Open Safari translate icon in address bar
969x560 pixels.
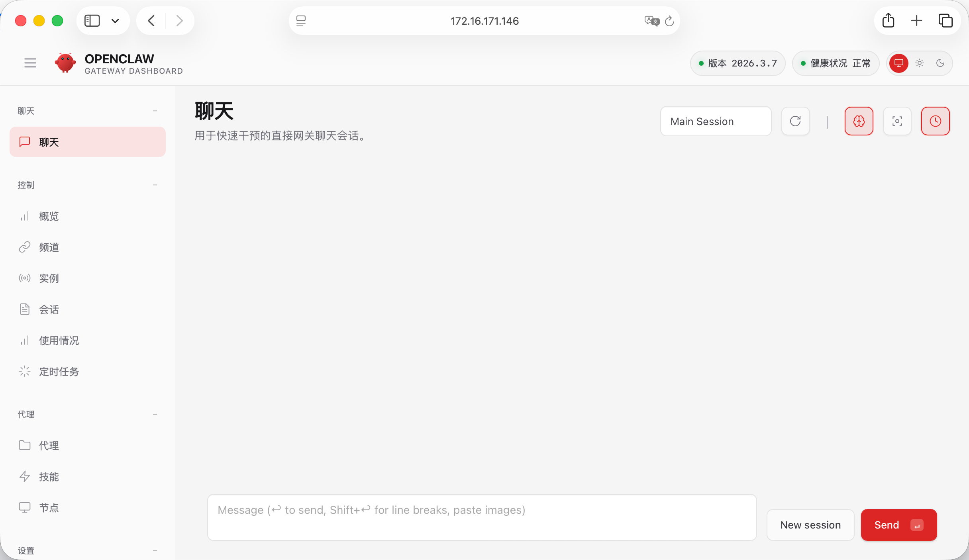651,21
